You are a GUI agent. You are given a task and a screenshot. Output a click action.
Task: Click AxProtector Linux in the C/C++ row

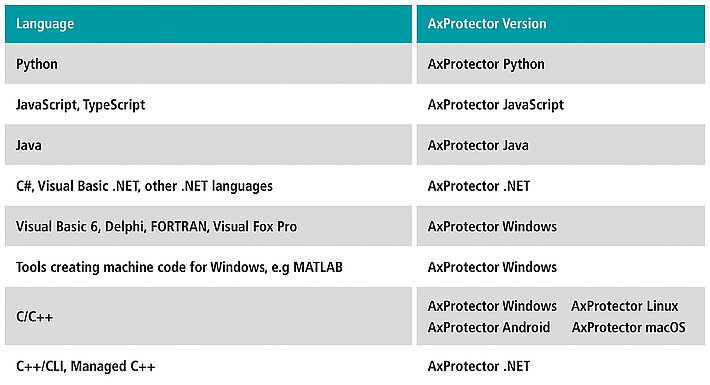click(624, 306)
